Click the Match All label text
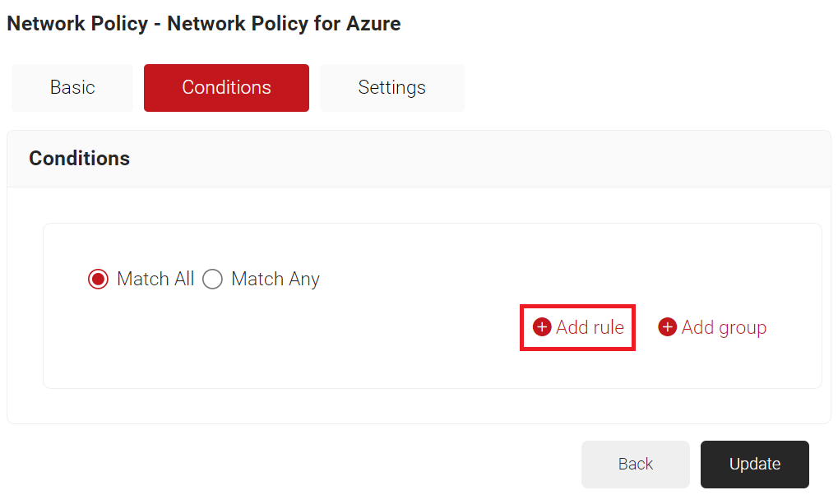Image resolution: width=838 pixels, height=504 pixels. click(155, 280)
